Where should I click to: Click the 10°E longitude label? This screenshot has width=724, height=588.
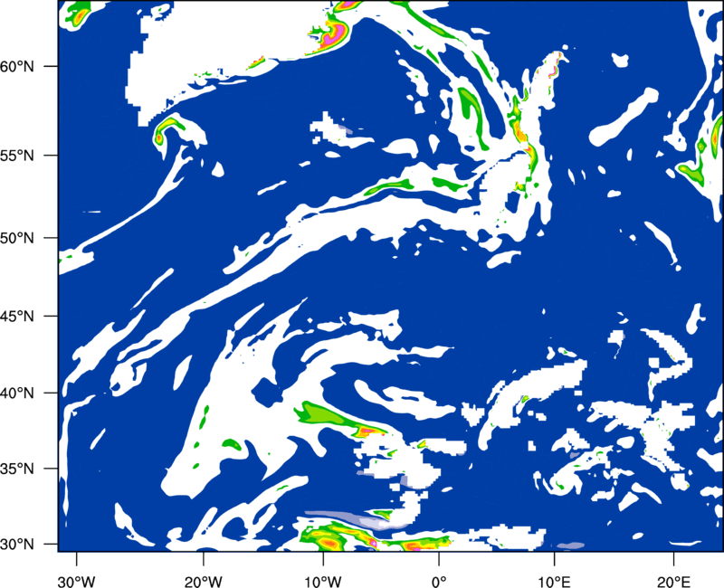[554, 582]
